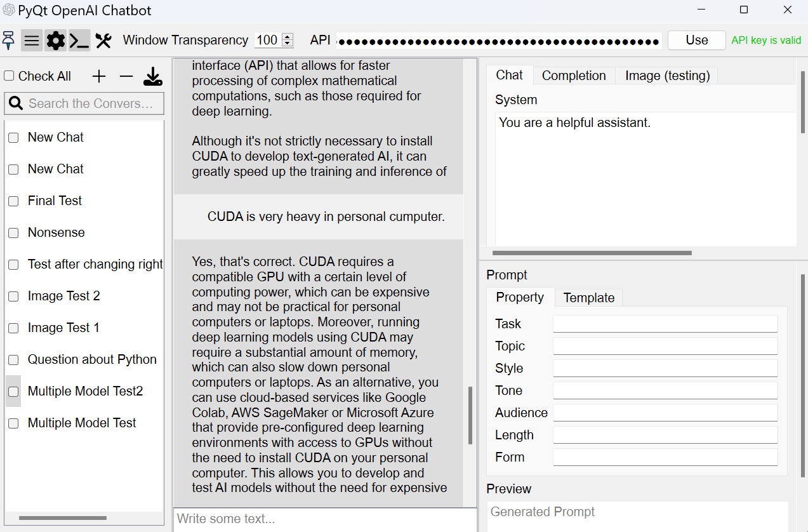The image size is (808, 532).
Task: Check the box for Final Test
Action: coord(13,201)
